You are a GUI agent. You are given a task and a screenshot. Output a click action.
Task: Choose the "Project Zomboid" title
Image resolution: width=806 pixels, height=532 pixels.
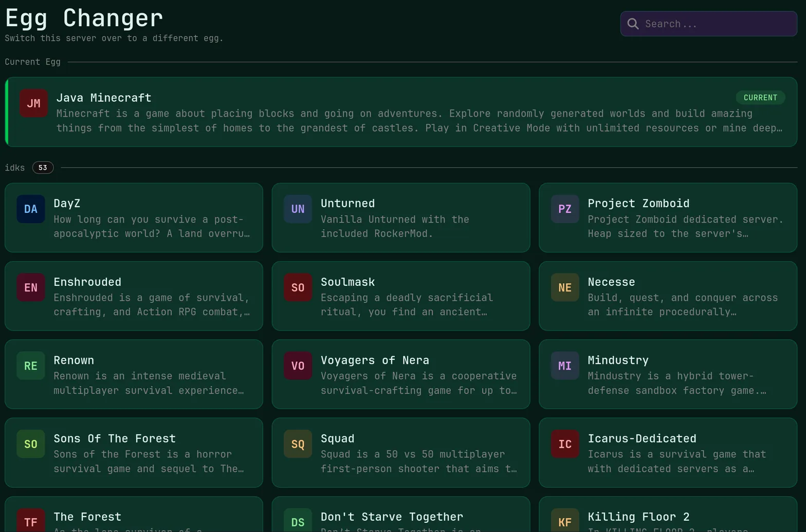click(639, 204)
